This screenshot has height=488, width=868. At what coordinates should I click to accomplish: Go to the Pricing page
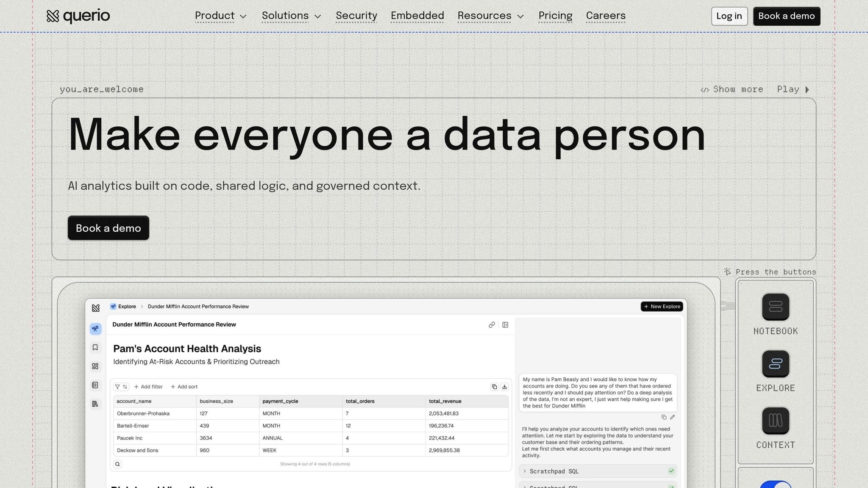point(555,16)
